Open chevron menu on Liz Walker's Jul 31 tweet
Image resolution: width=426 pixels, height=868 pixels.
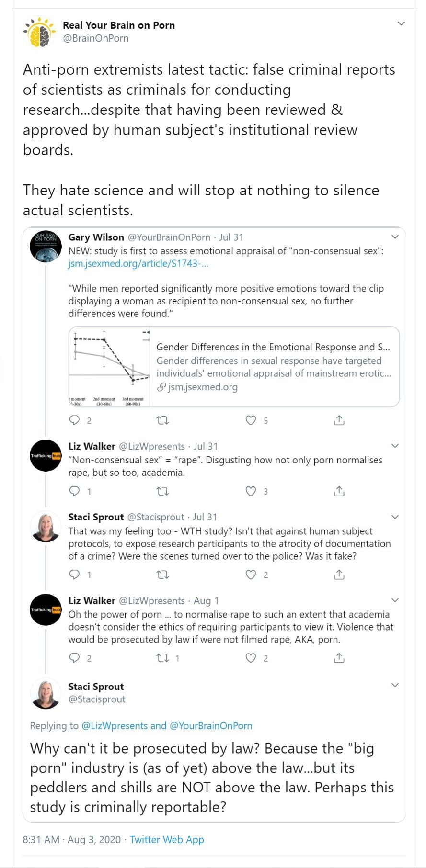point(395,446)
